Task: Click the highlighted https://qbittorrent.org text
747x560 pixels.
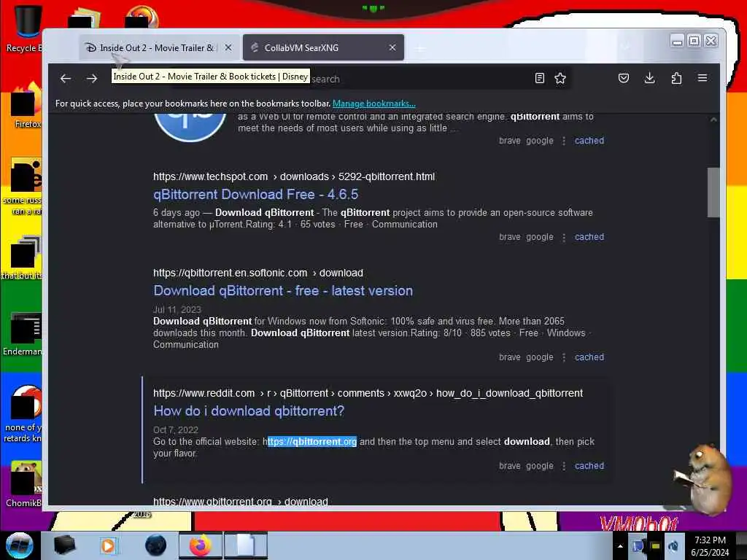Action: tap(312, 441)
